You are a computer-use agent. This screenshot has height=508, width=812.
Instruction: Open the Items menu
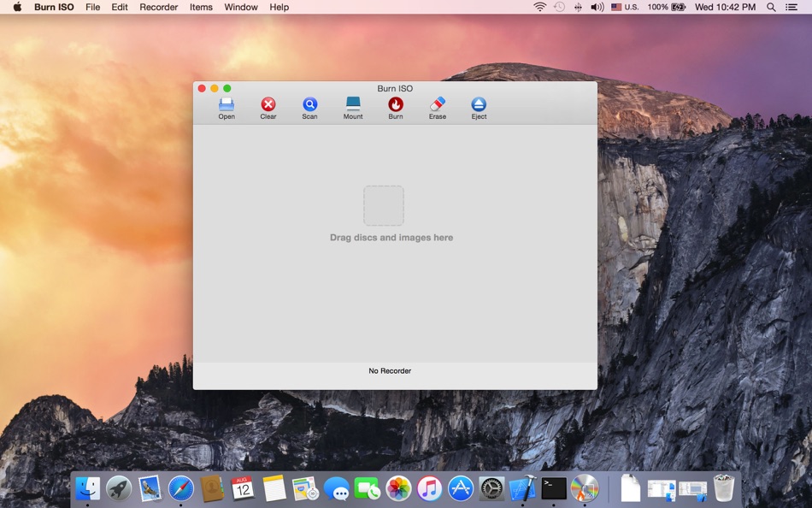201,7
